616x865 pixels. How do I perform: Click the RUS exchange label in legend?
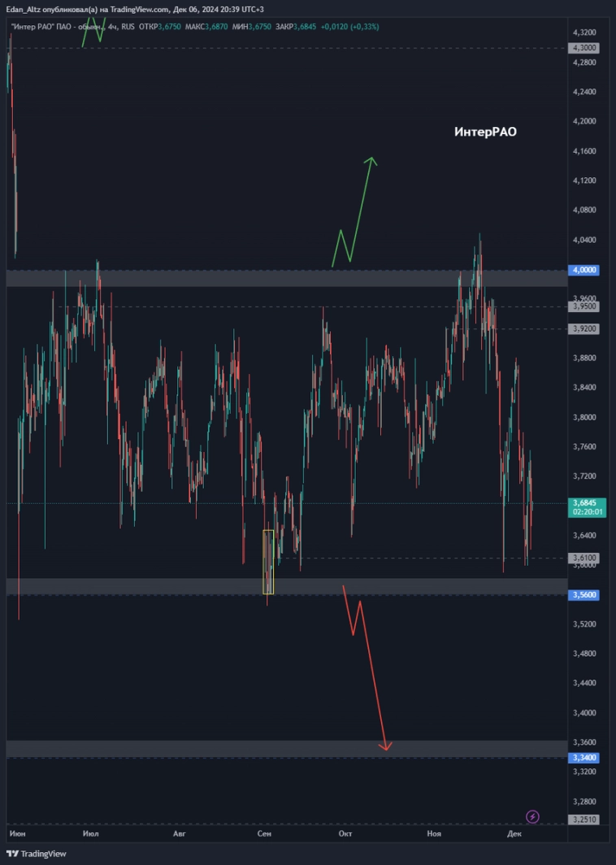tap(128, 27)
